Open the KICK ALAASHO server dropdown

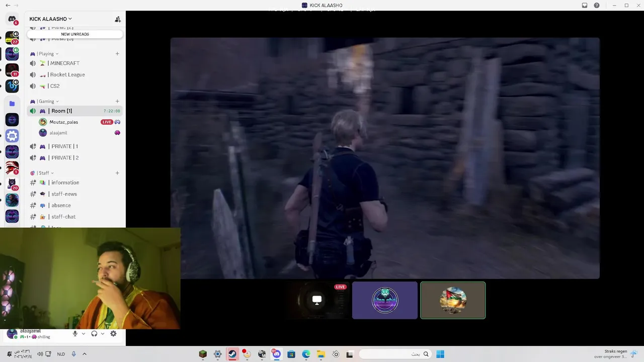point(50,19)
